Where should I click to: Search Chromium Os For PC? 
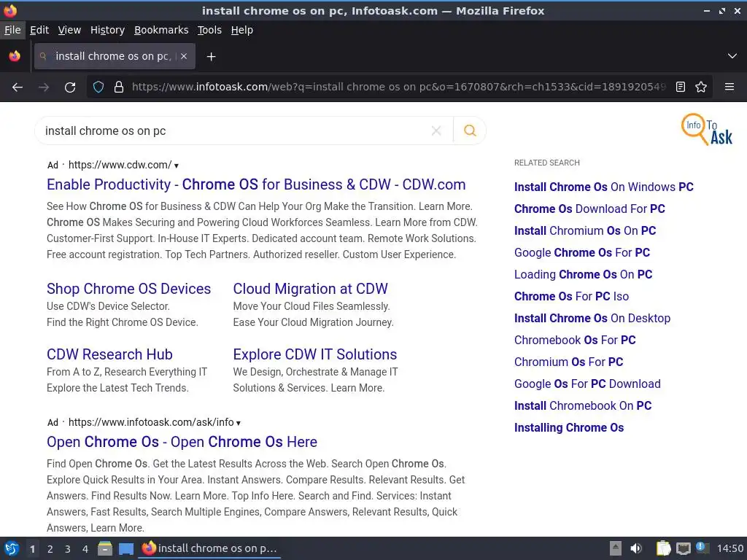click(568, 362)
